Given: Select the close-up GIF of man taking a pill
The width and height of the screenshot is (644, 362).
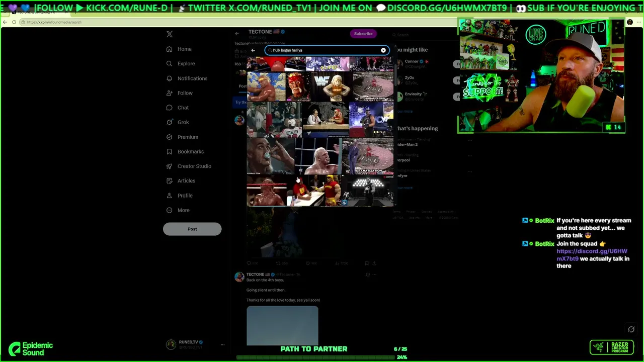Looking at the screenshot, I should [x=271, y=156].
